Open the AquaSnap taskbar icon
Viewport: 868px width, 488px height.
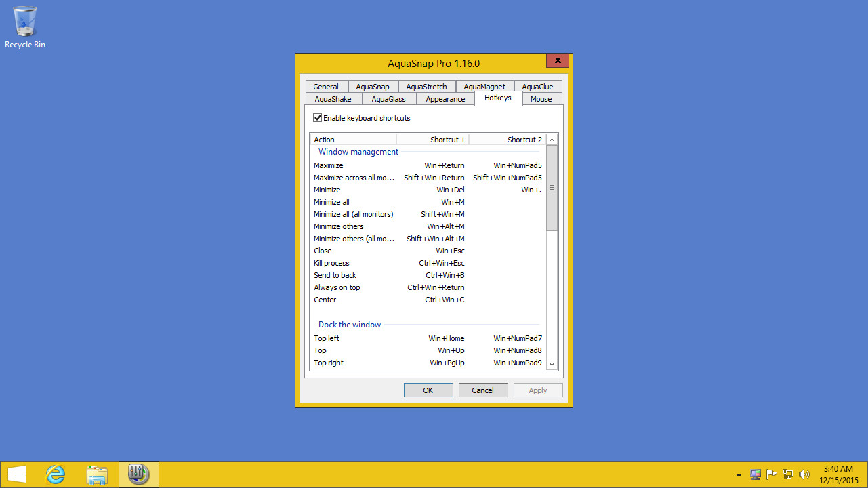[138, 474]
